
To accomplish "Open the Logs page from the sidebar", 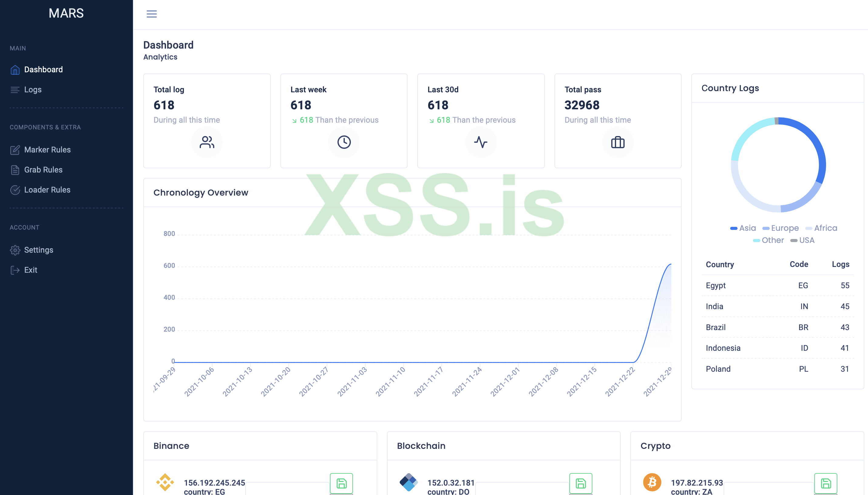I will 32,90.
